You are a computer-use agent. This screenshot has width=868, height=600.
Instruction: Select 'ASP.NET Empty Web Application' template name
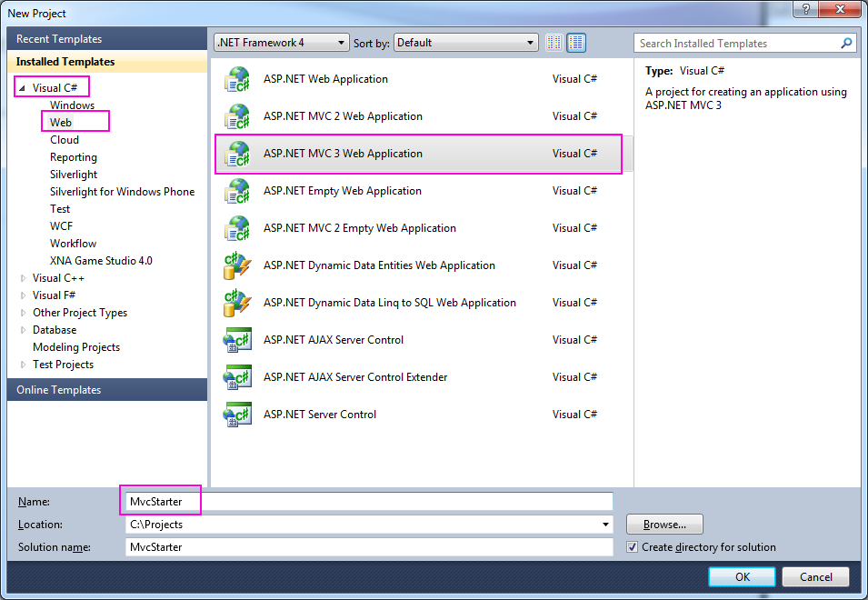point(342,191)
